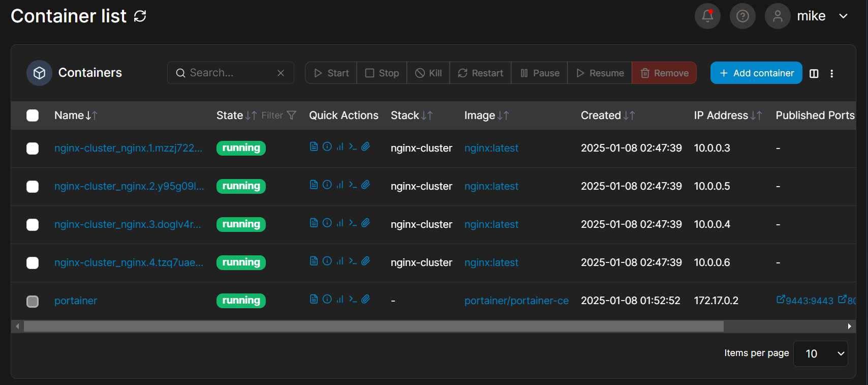Sort by the Image column

[486, 115]
